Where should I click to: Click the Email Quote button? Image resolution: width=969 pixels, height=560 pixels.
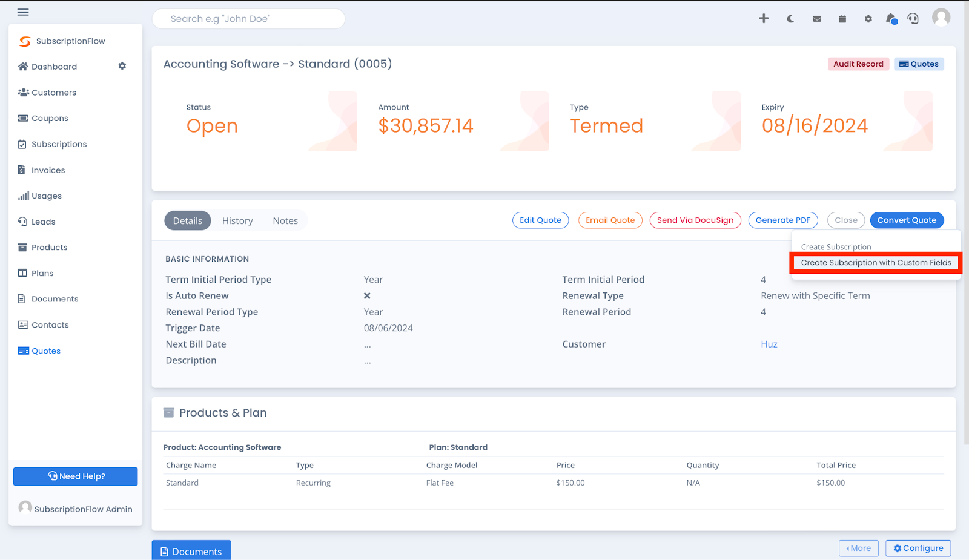[x=610, y=220]
